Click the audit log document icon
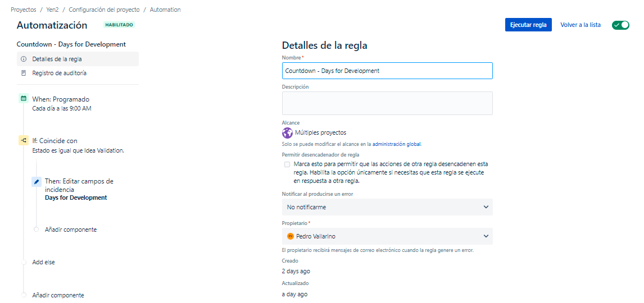This screenshot has width=644, height=303. point(24,73)
